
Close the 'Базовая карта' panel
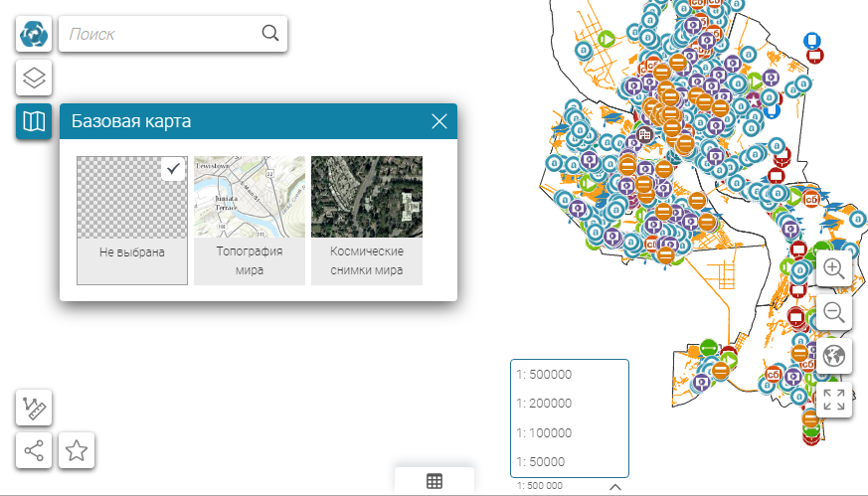pyautogui.click(x=439, y=121)
